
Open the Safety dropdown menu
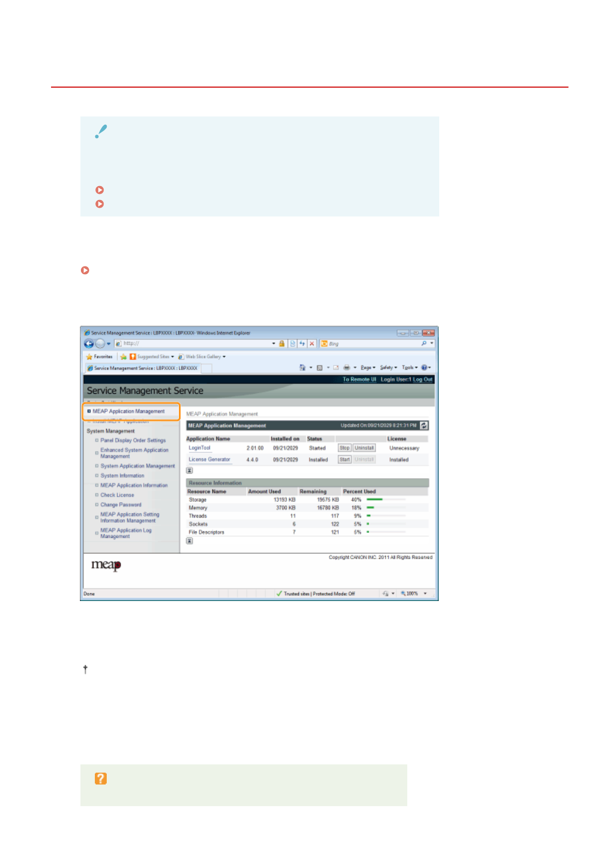(388, 368)
